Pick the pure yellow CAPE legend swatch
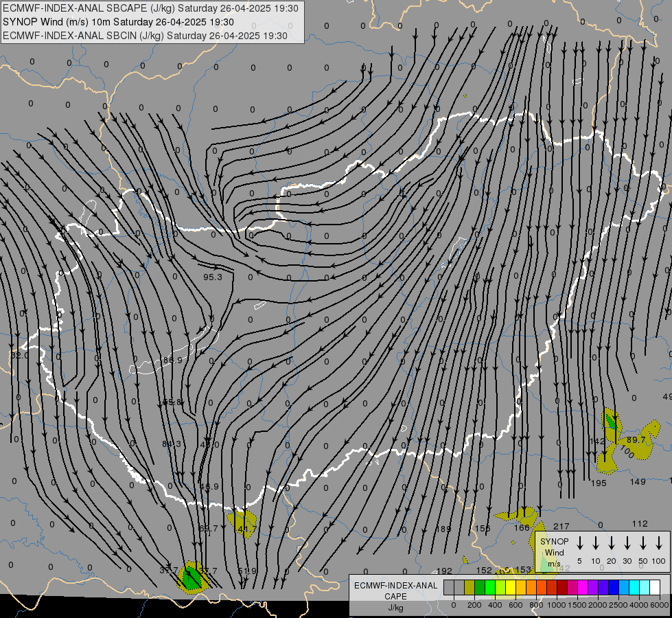Screen dimensions: 672x618 511,588
